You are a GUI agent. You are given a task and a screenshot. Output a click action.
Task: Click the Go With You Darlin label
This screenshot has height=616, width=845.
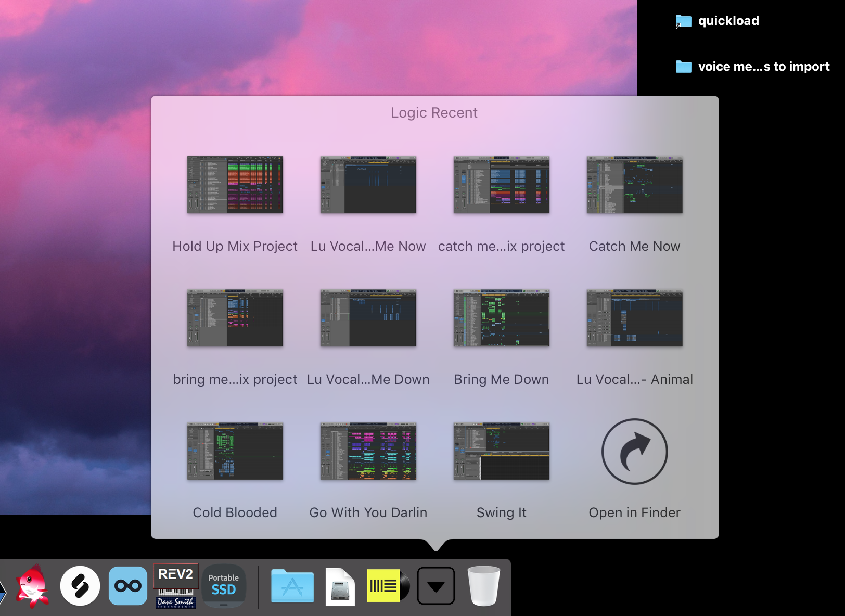[x=368, y=512]
